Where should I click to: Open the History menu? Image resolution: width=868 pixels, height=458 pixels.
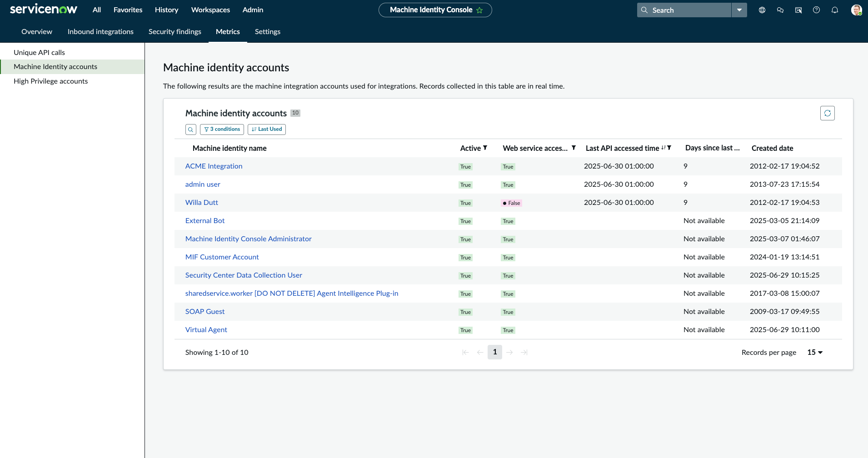[166, 10]
